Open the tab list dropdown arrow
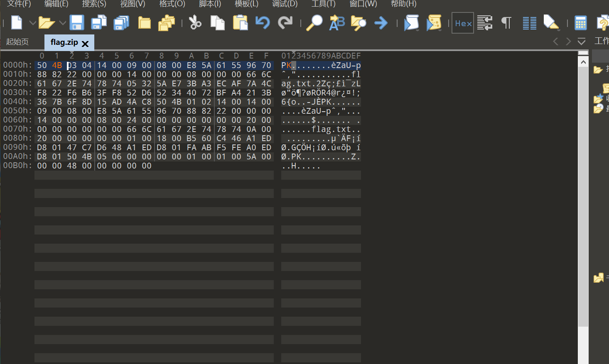Screen dimensions: 609x364 point(582,42)
